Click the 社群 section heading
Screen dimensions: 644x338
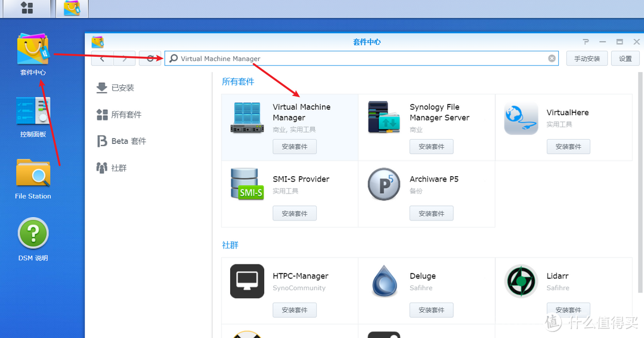(x=230, y=245)
